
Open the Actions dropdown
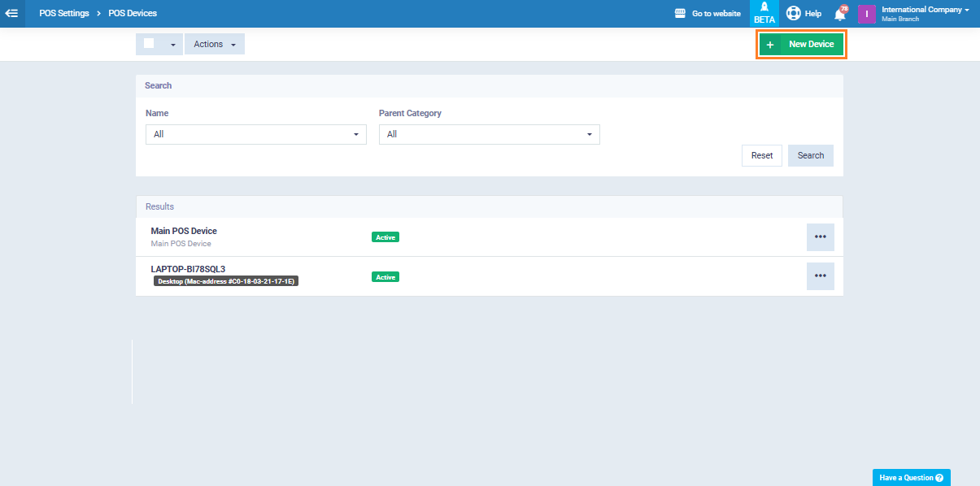[214, 44]
